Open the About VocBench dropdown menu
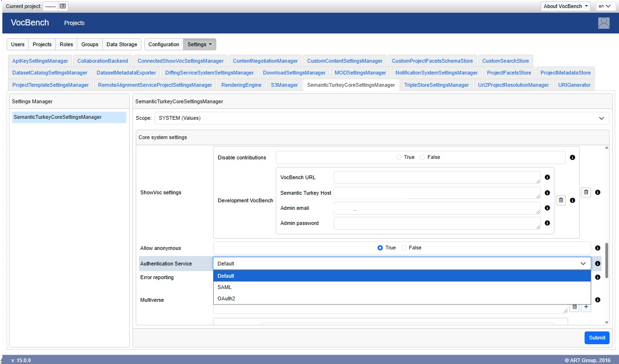619x364 pixels. tap(566, 6)
